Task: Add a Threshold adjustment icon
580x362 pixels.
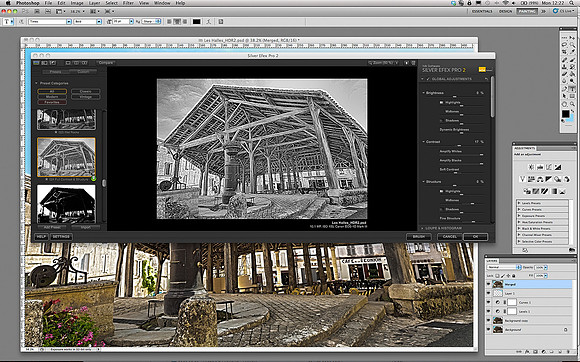Action: coord(544,191)
